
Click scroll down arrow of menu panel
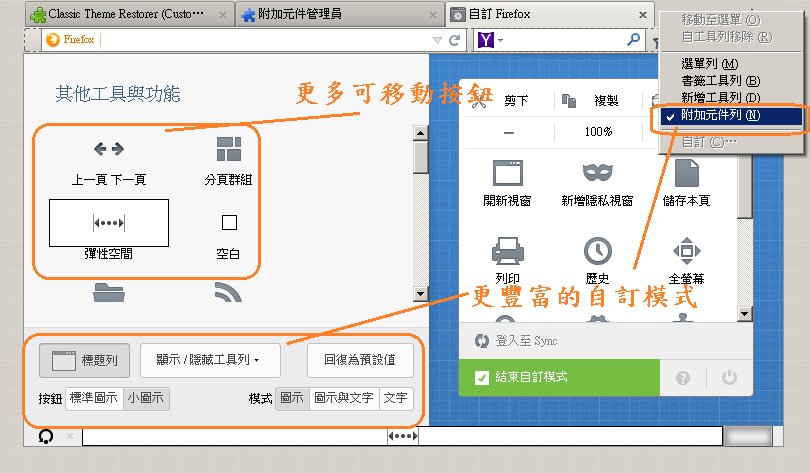(x=744, y=313)
